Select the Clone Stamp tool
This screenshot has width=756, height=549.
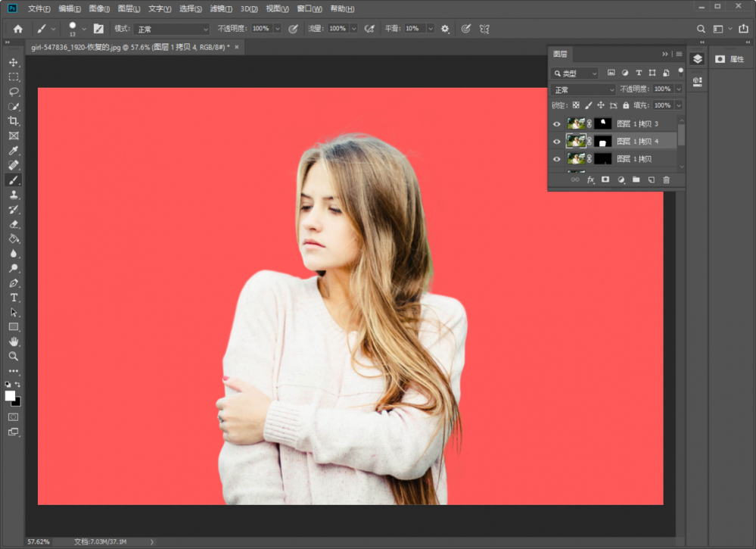pos(14,195)
